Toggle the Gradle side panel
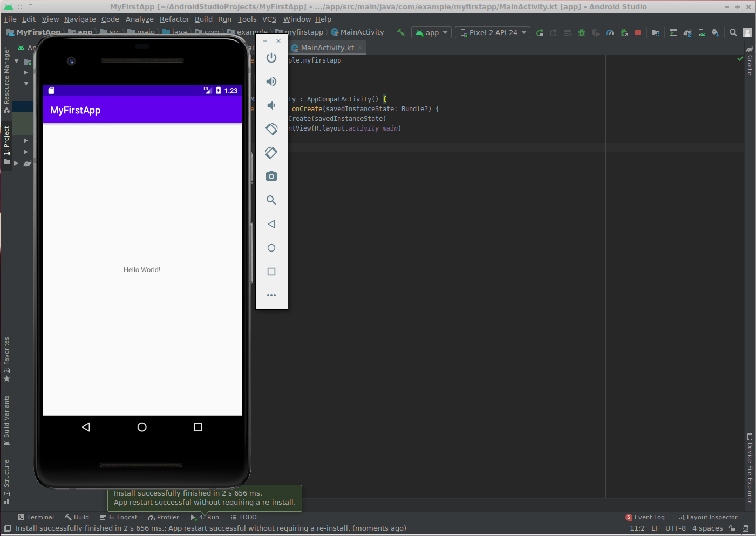This screenshot has width=756, height=536. point(750,60)
